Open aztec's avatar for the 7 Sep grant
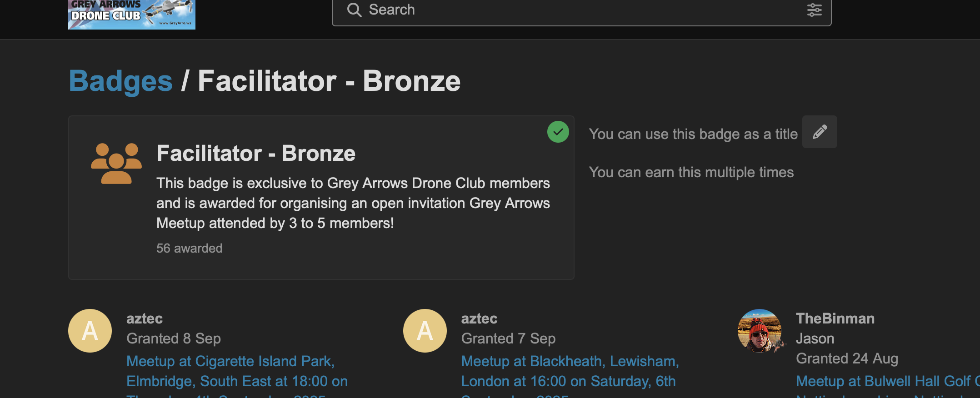Screen dimensions: 980x398 pos(425,331)
